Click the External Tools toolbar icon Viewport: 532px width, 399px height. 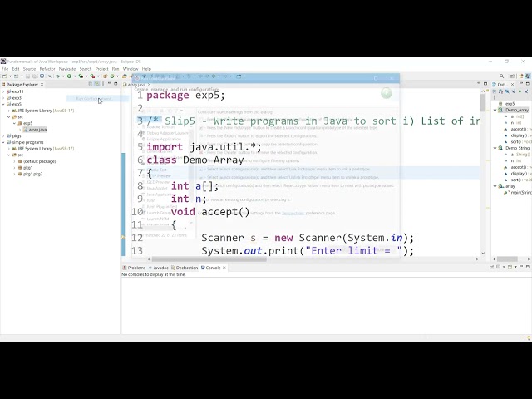pos(92,76)
